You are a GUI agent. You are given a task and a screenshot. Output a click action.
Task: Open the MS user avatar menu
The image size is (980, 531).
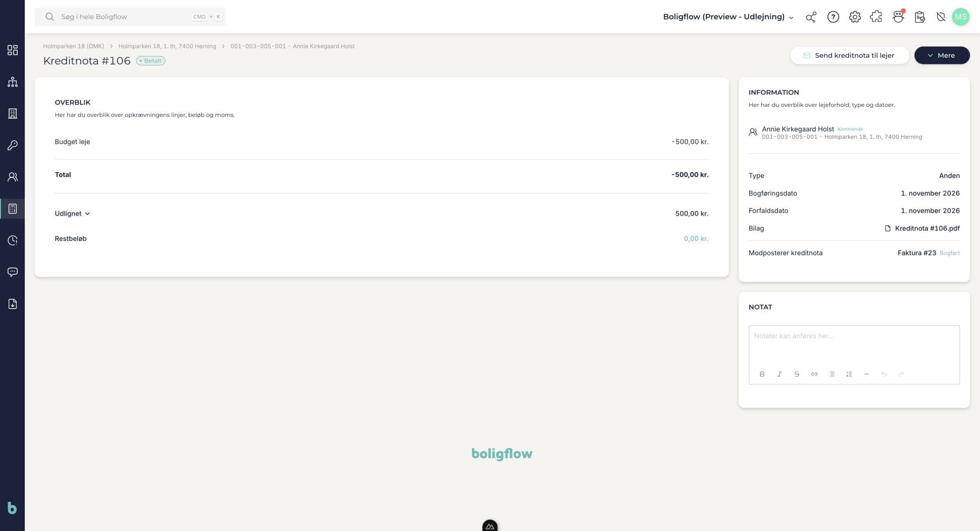960,17
